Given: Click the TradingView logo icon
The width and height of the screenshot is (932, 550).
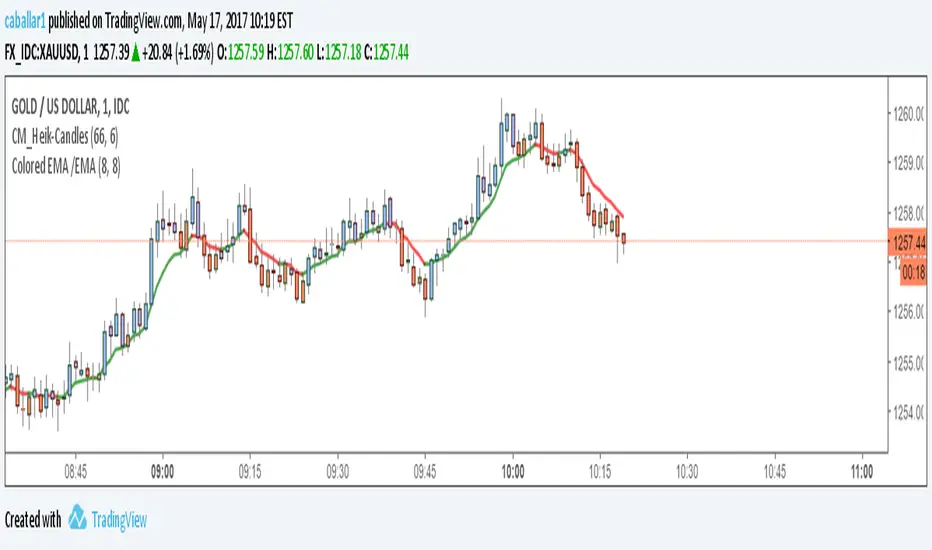Looking at the screenshot, I should (77, 517).
